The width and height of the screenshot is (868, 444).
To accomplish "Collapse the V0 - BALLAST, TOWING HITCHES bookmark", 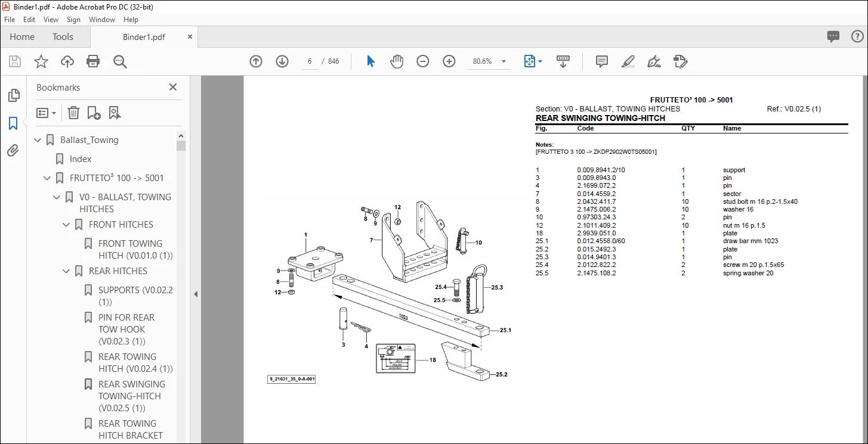I will click(57, 197).
